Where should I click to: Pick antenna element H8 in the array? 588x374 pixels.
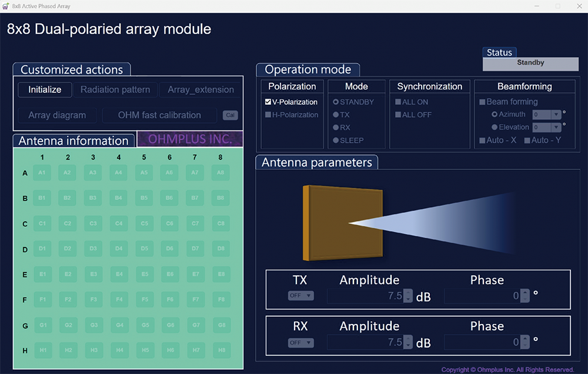(220, 351)
